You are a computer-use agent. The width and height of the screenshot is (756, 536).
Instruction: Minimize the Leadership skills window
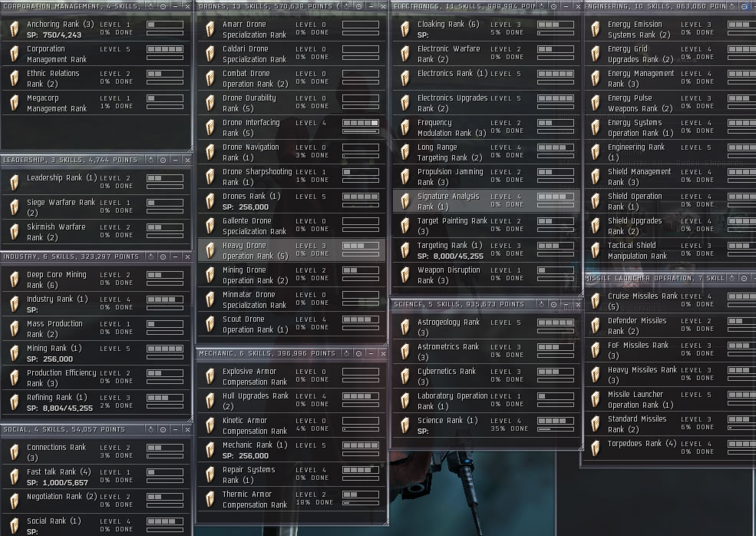pos(176,160)
